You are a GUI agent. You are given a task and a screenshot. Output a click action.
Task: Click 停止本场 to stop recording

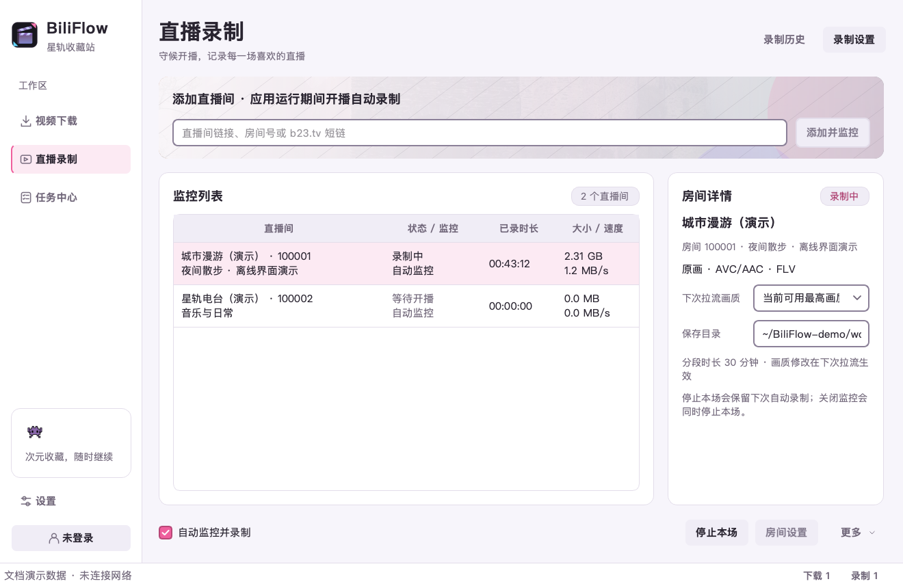click(x=716, y=533)
